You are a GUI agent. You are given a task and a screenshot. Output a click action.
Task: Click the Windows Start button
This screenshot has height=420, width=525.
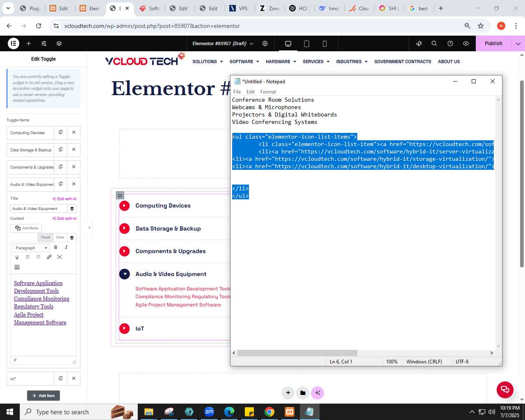10,412
